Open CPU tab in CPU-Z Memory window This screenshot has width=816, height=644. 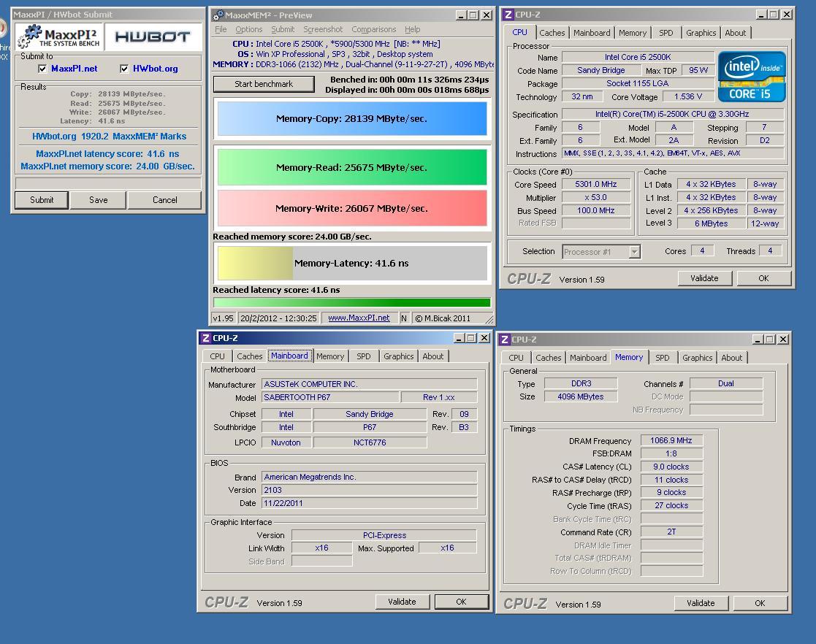pos(516,358)
